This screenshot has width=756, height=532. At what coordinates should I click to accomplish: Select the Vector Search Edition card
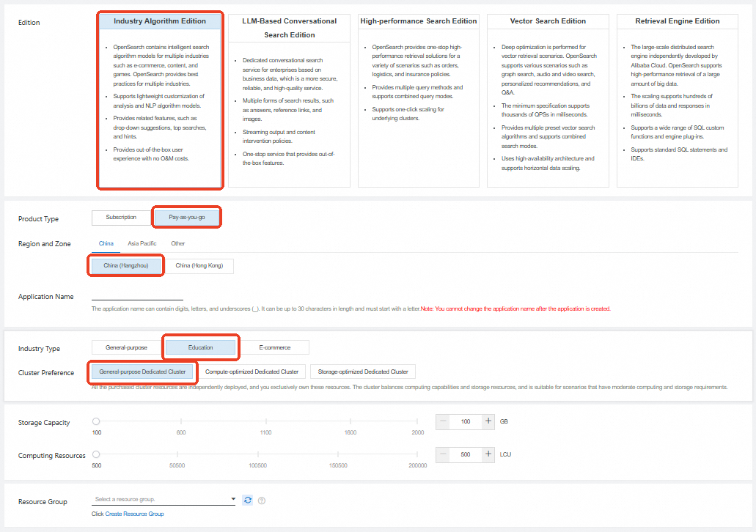(548, 100)
